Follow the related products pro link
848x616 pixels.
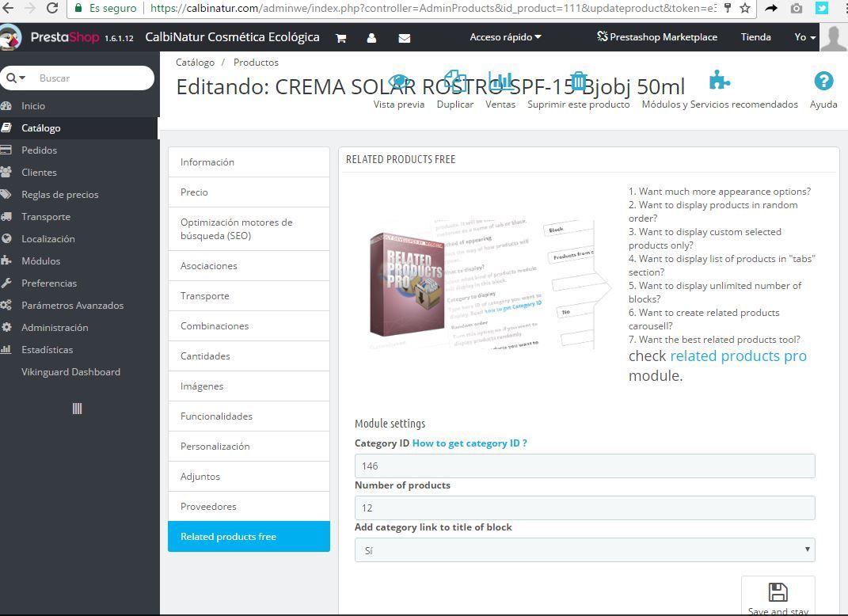click(x=738, y=356)
